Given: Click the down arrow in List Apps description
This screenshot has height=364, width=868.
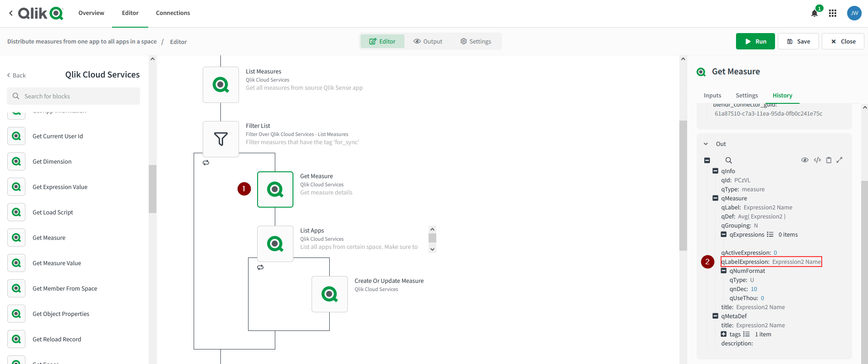Looking at the screenshot, I should tap(432, 249).
